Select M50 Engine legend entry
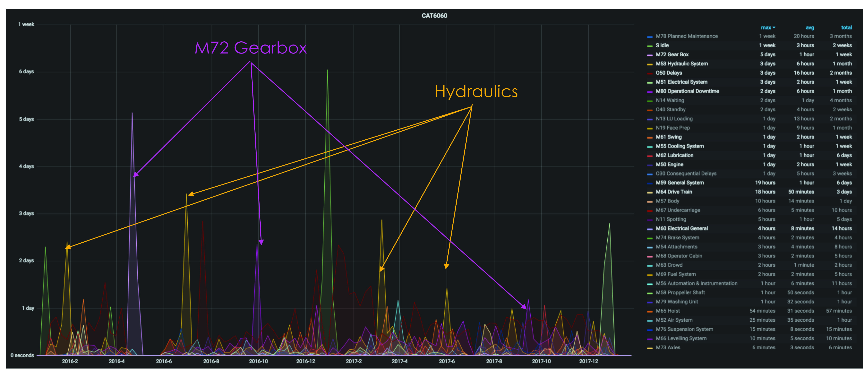868x373 pixels. pyautogui.click(x=669, y=164)
